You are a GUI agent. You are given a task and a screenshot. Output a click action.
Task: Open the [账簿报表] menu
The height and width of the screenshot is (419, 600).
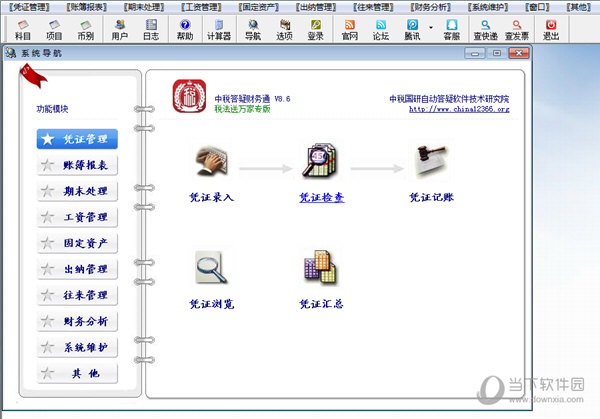86,7
